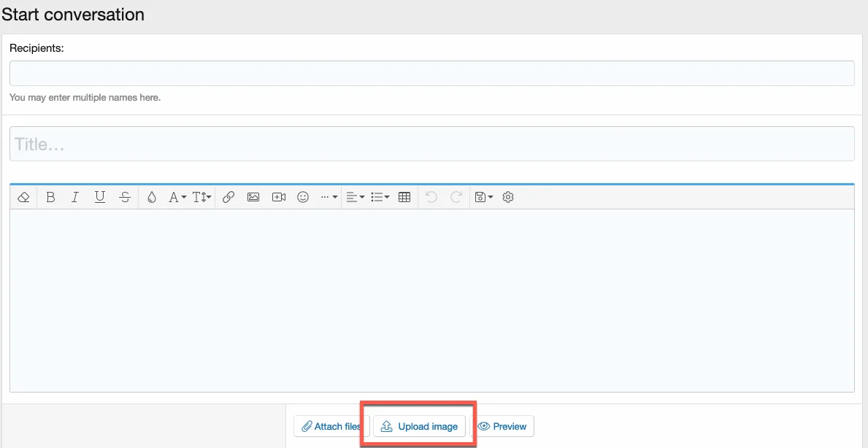Click the Attach files button

[x=331, y=427]
